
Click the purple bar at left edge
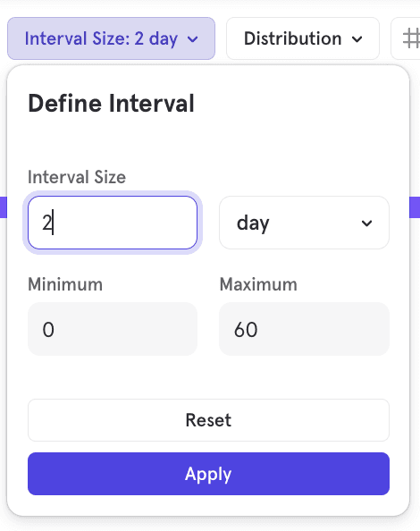[x=4, y=207]
